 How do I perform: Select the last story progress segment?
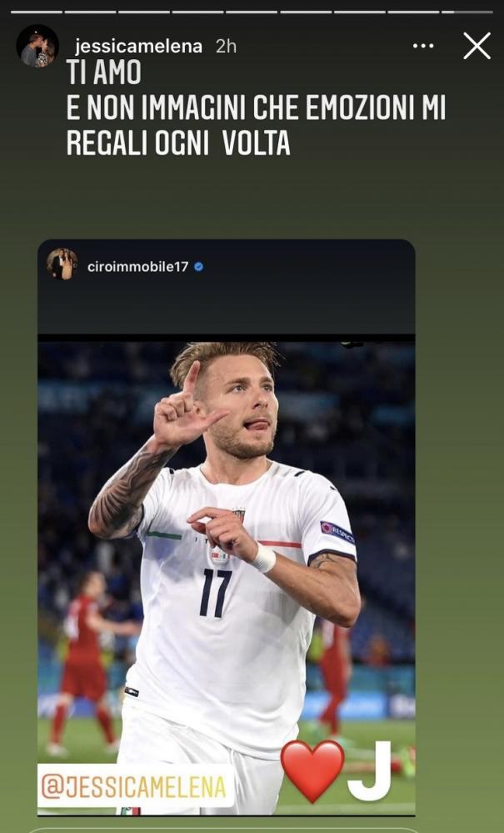467,12
